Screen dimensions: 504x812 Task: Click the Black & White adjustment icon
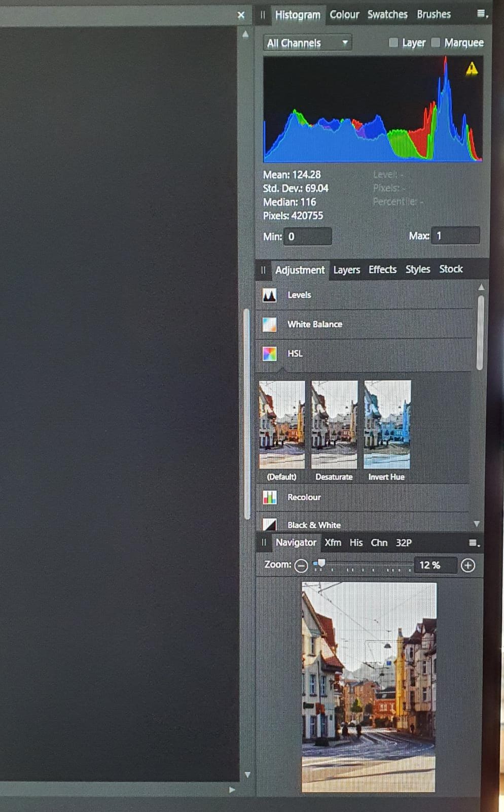tap(269, 525)
